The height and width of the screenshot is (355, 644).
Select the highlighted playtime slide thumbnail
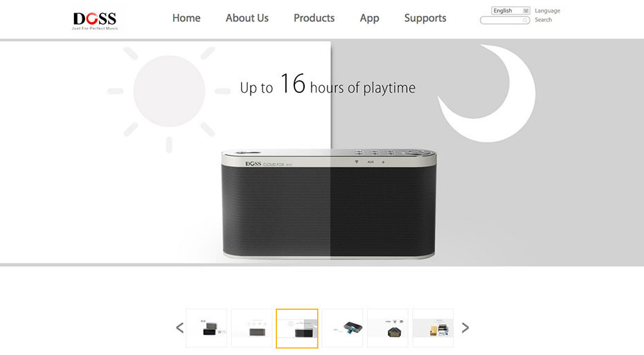click(297, 328)
